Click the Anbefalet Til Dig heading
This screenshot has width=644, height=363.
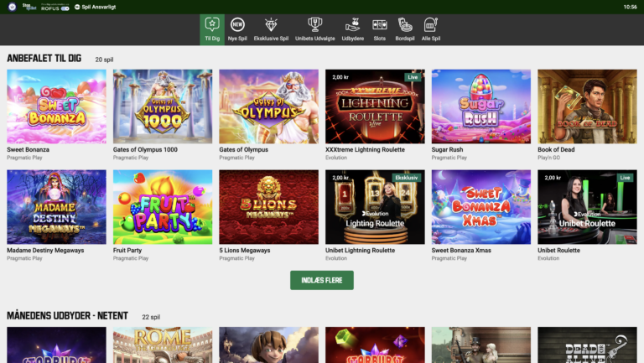click(44, 59)
